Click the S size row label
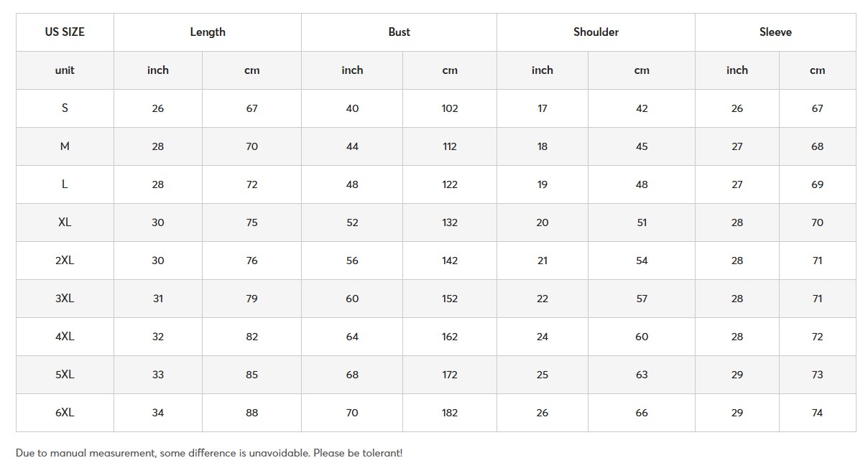868x463 pixels. (65, 108)
